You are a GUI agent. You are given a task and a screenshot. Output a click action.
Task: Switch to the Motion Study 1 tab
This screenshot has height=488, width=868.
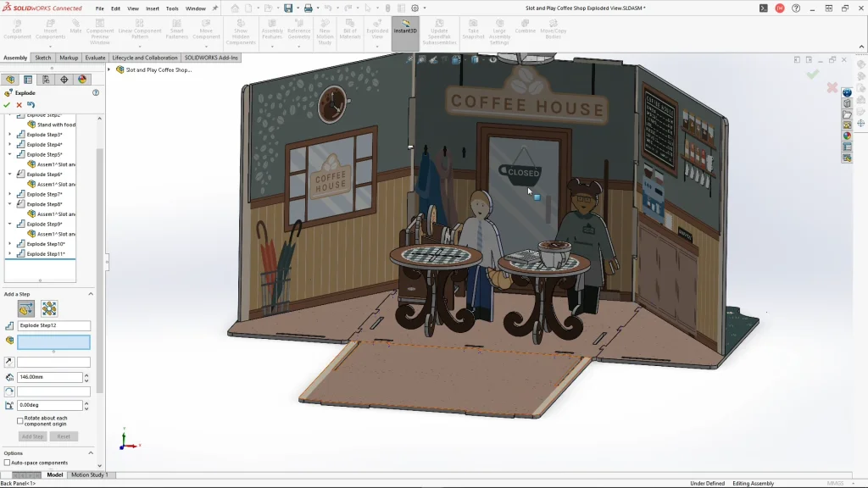coord(89,474)
